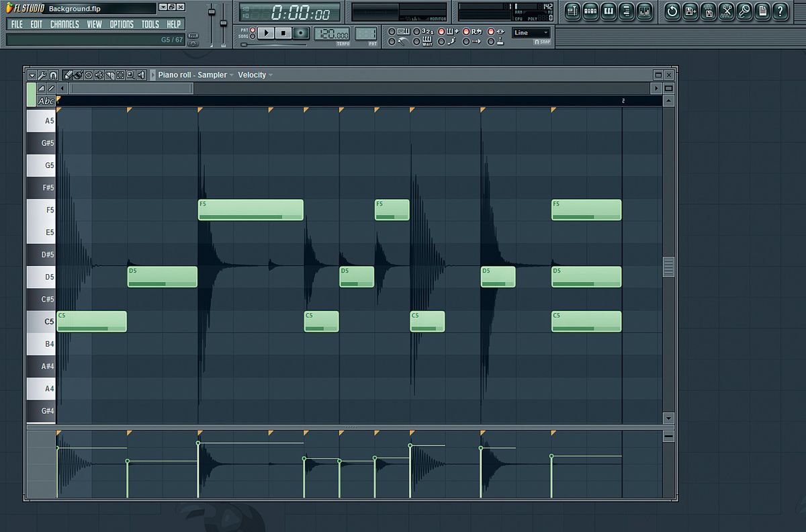Open the piano roll Tools (wrench) menu
This screenshot has width=806, height=532.
tap(42, 75)
